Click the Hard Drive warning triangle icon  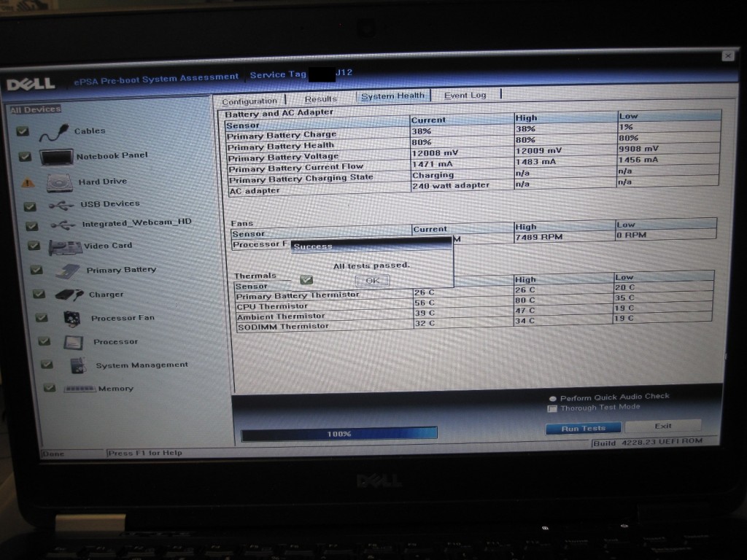click(x=28, y=182)
